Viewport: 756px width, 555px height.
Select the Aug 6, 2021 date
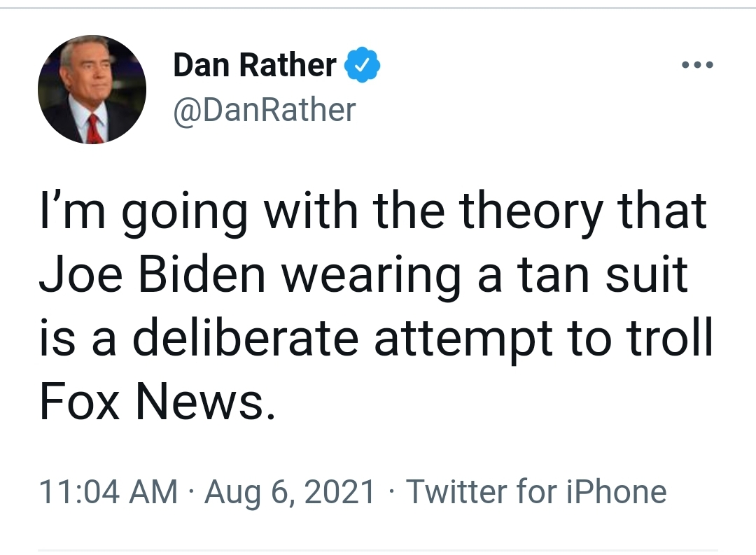(x=290, y=492)
